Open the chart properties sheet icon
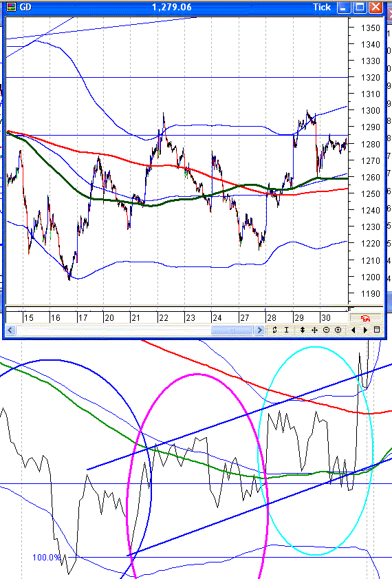The image size is (392, 579). 377,330
